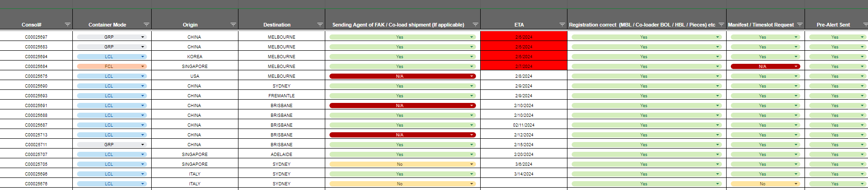Screen dimensions: 868x190
Task: Select the ETA cell 3/14/2024
Action: [x=524, y=174]
